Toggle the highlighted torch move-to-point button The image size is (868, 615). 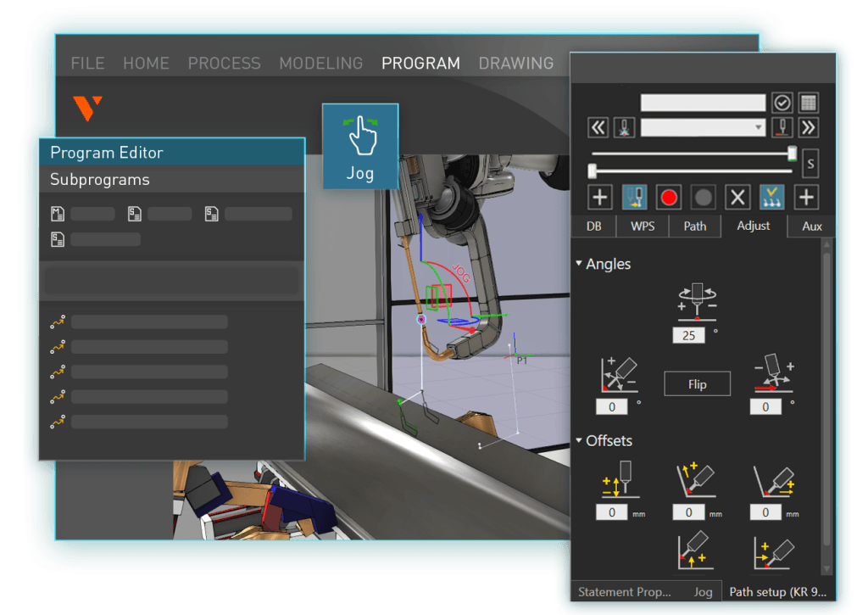point(635,198)
